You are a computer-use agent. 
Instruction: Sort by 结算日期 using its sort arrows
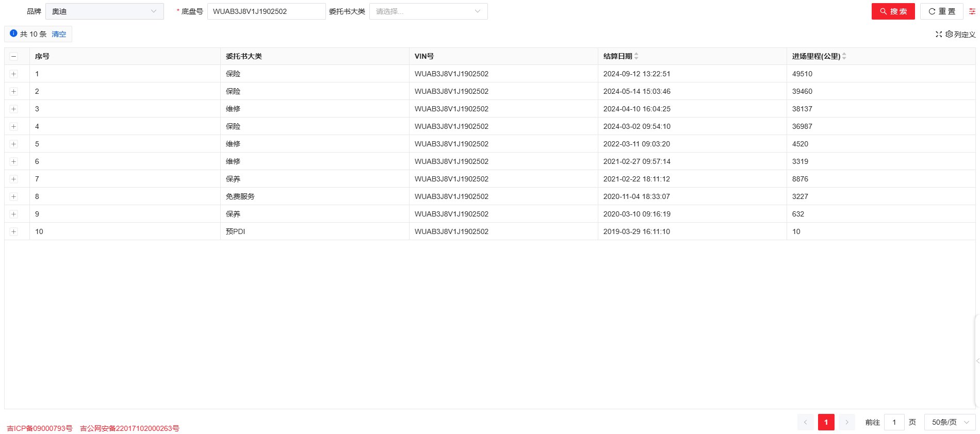pos(636,56)
